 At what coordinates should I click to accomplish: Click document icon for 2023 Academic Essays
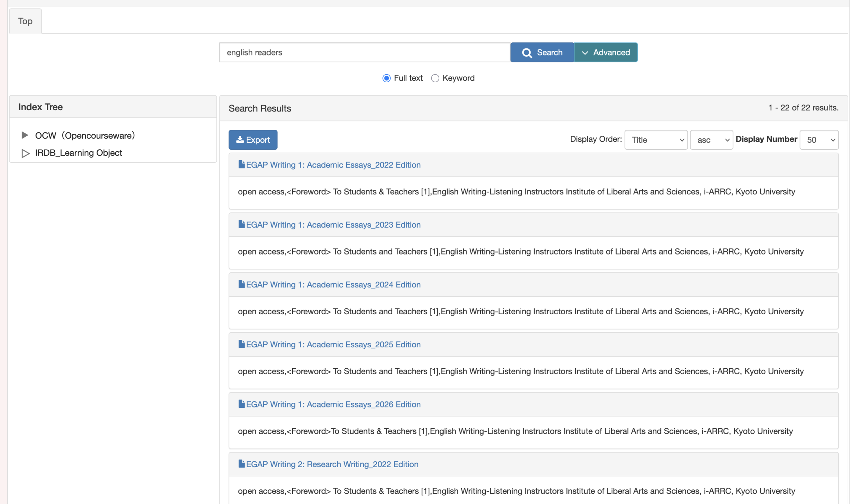click(x=242, y=225)
